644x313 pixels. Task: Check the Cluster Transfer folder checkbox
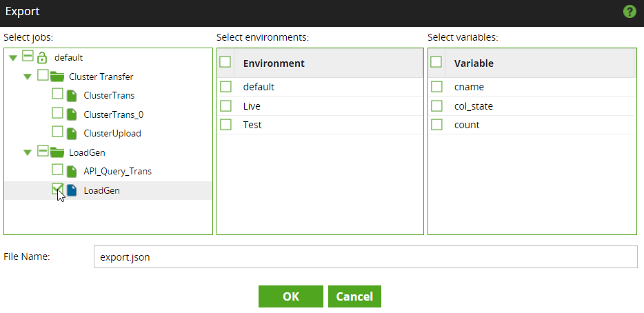pos(43,74)
